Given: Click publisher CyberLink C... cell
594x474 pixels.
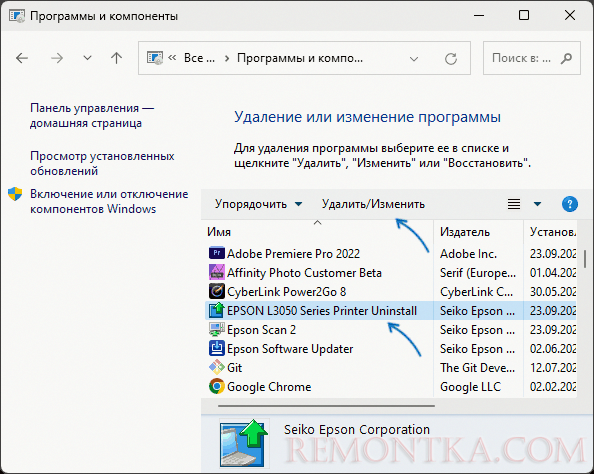Looking at the screenshot, I should 477,291.
